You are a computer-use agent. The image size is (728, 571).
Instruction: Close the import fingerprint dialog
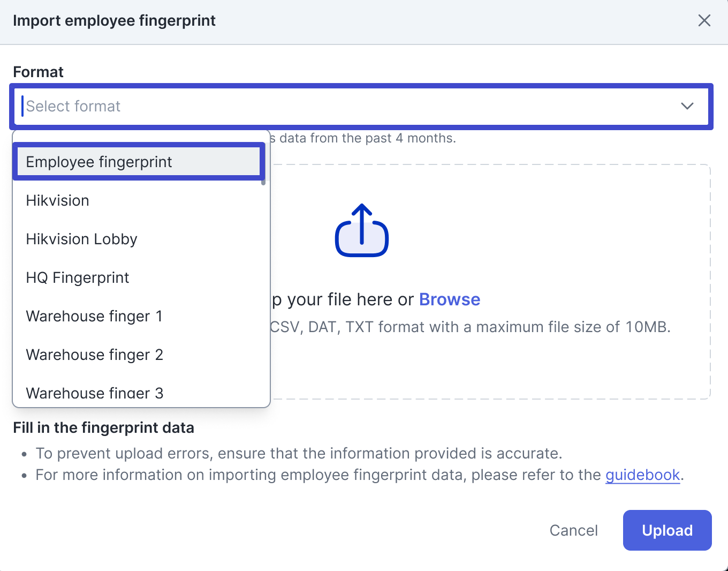[704, 21]
